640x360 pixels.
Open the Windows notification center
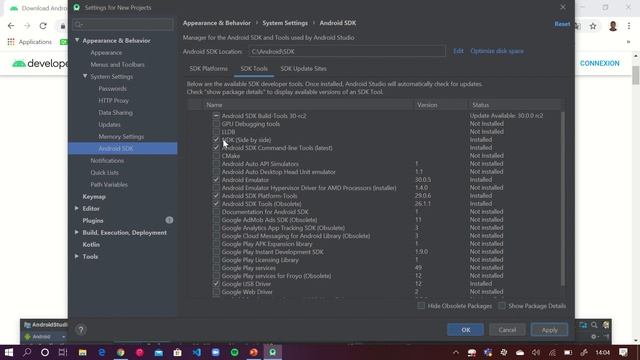coord(623,352)
